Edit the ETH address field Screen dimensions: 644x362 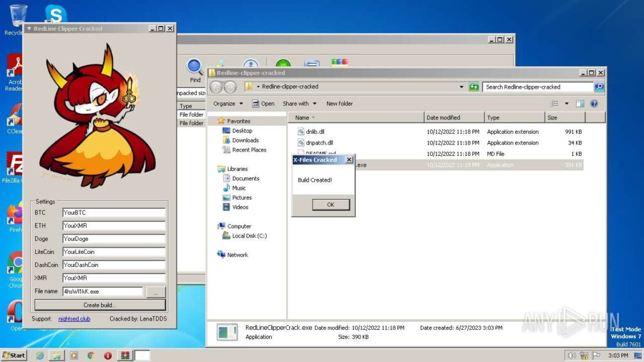click(x=114, y=226)
